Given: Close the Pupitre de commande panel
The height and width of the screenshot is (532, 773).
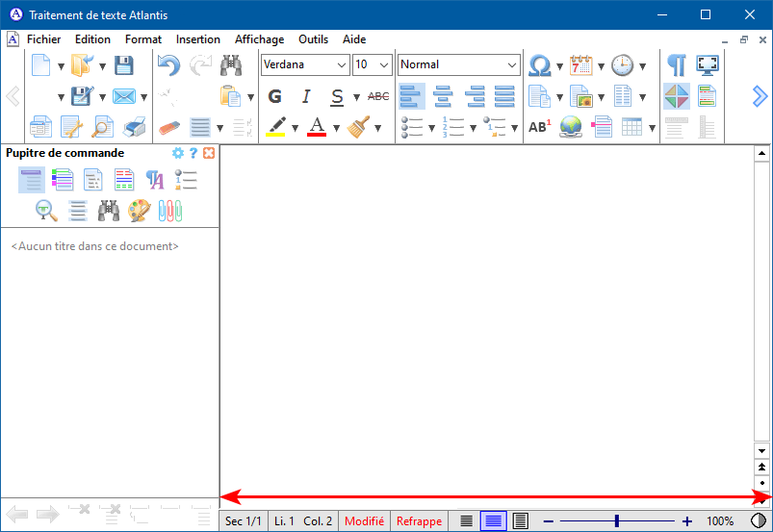Looking at the screenshot, I should [209, 153].
